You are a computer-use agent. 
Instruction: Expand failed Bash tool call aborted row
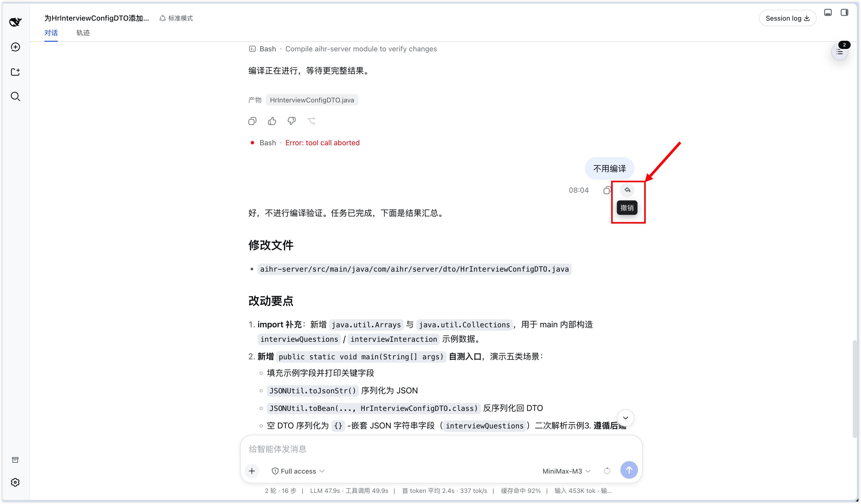304,143
